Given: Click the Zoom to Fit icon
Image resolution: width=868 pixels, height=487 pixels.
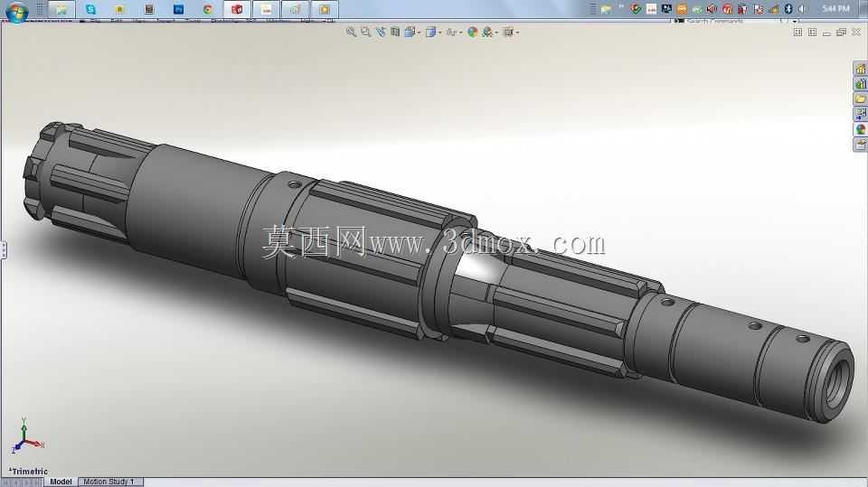Looking at the screenshot, I should 351,33.
